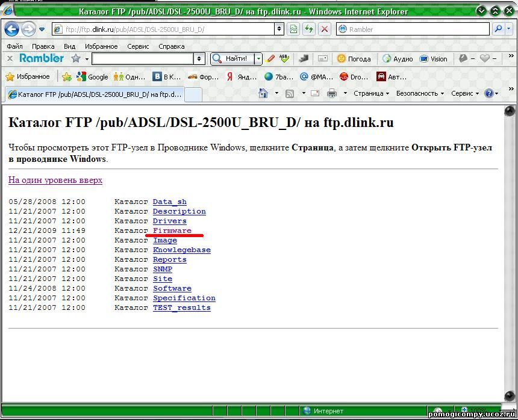Click the add to favorites bar icon
This screenshot has height=420, width=518.
(x=67, y=77)
